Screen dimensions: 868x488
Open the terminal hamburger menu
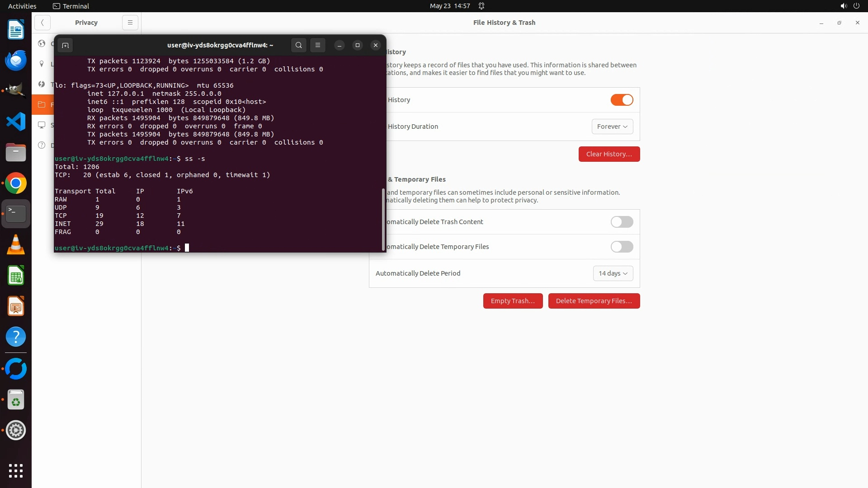click(x=318, y=45)
